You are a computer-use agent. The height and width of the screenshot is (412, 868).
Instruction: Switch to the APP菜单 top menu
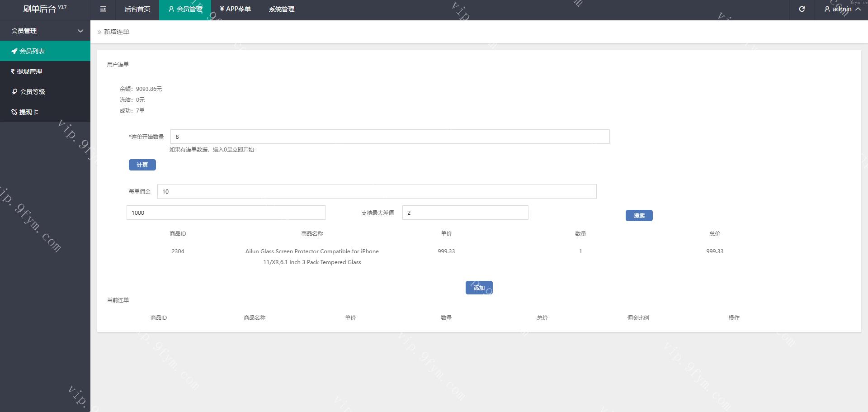[x=235, y=9]
